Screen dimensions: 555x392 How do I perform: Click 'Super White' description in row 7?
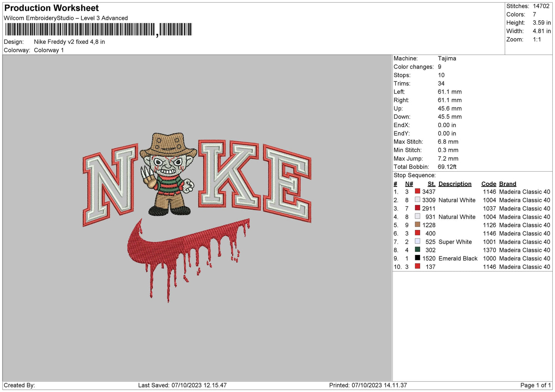pyautogui.click(x=455, y=242)
